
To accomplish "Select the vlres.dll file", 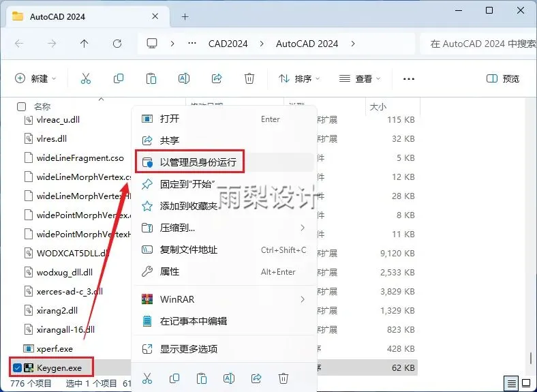I will 51,139.
